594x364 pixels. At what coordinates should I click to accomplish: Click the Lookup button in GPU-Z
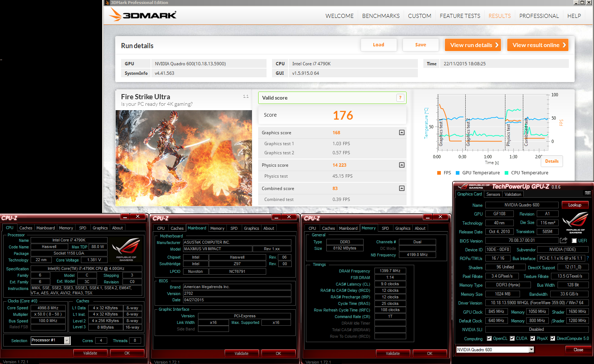(x=575, y=205)
